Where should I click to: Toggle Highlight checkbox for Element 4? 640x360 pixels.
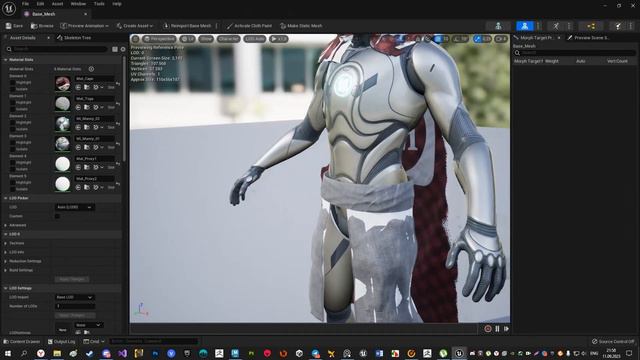tap(12, 162)
